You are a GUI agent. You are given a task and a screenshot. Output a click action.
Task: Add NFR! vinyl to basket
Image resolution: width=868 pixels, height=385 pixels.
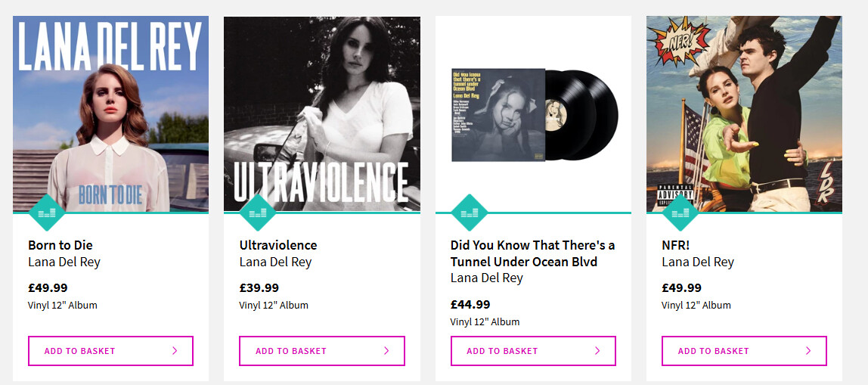point(744,351)
